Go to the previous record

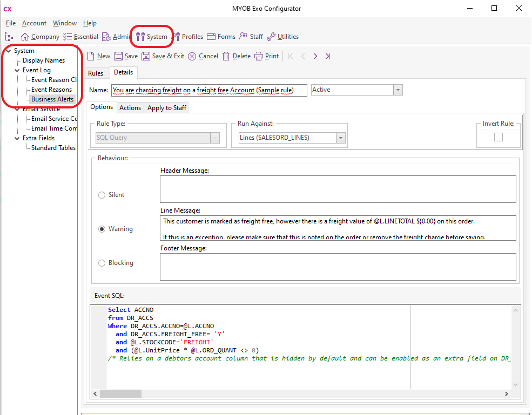[x=303, y=56]
